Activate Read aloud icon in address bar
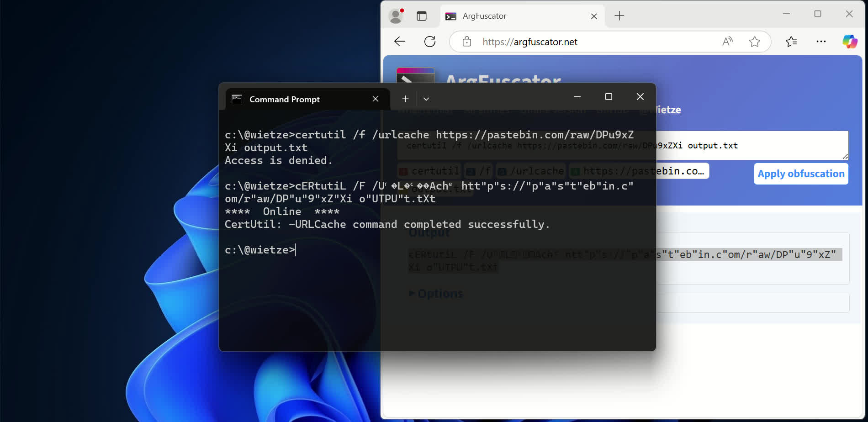868x422 pixels. point(727,42)
